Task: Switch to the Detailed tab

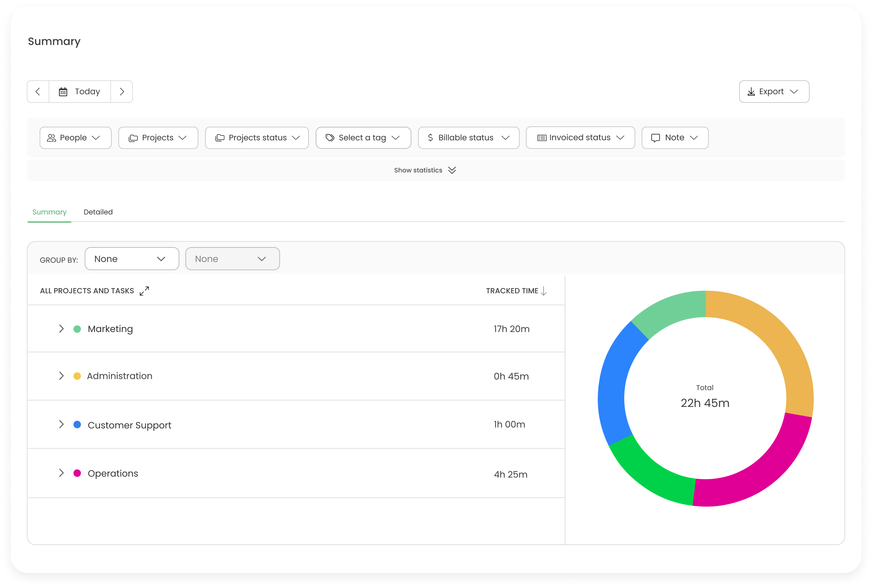Action: tap(98, 211)
